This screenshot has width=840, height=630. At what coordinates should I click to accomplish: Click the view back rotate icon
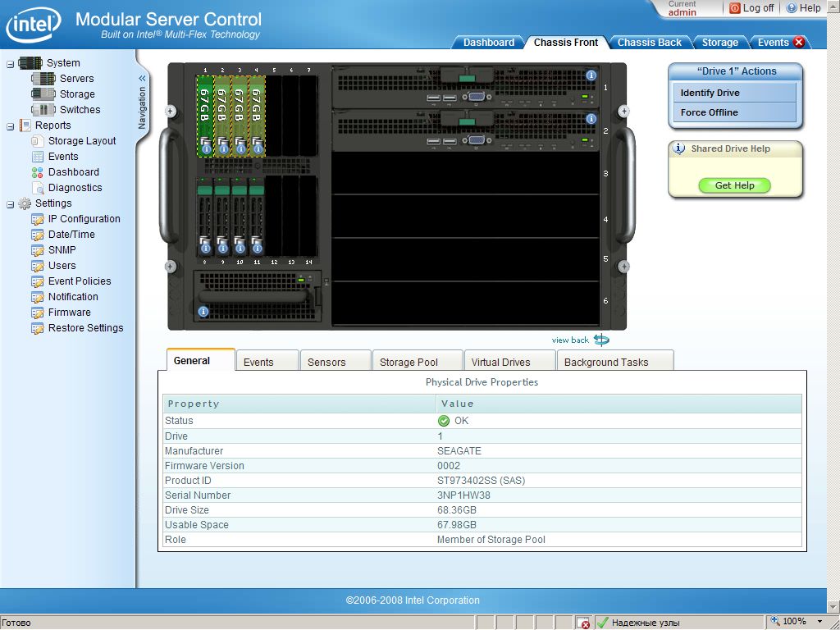pyautogui.click(x=601, y=340)
